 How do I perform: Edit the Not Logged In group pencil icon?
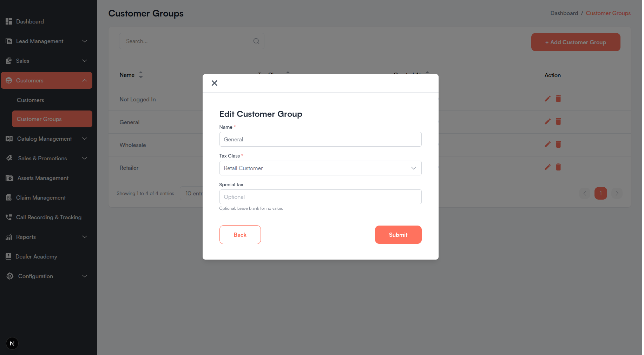[547, 99]
